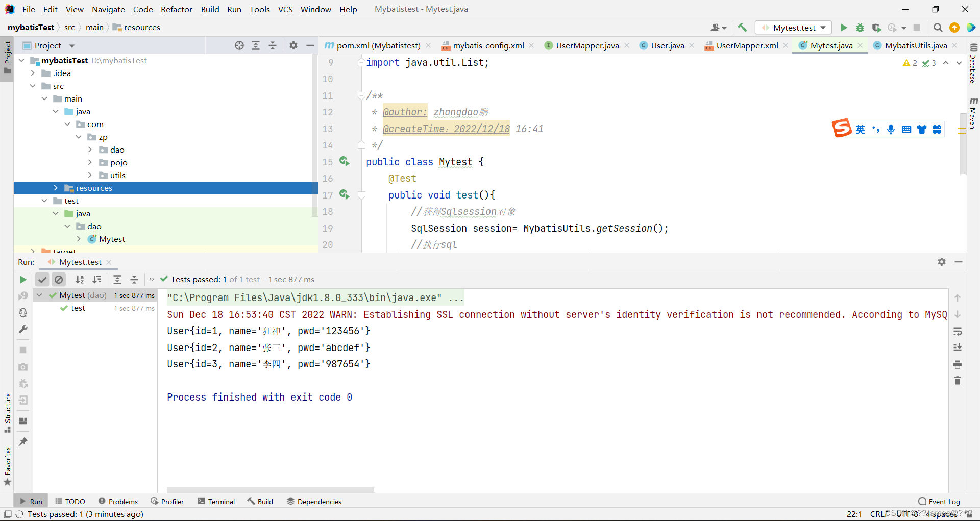Select the 'test' result row in test tree
The image size is (980, 521).
[78, 308]
